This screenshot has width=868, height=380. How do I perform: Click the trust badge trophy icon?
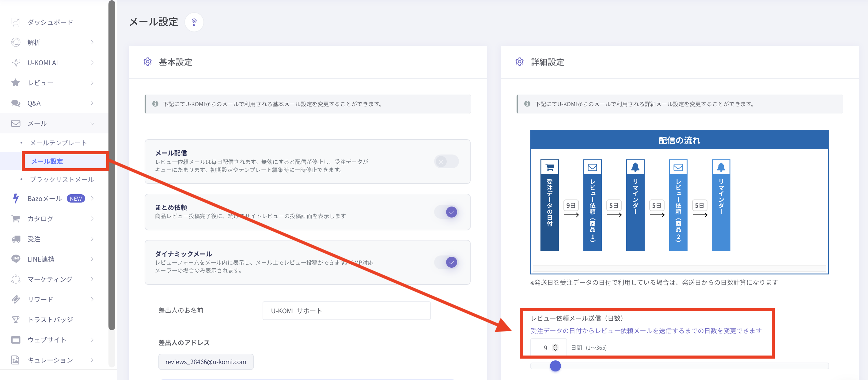16,319
